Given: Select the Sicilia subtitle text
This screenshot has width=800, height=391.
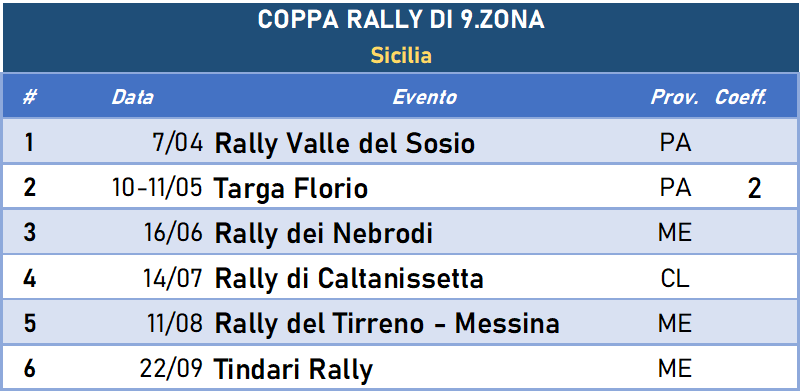Looking at the screenshot, I should tap(401, 55).
